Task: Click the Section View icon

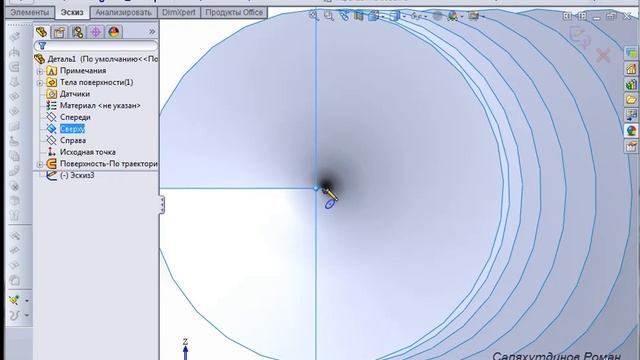Action: point(359,16)
